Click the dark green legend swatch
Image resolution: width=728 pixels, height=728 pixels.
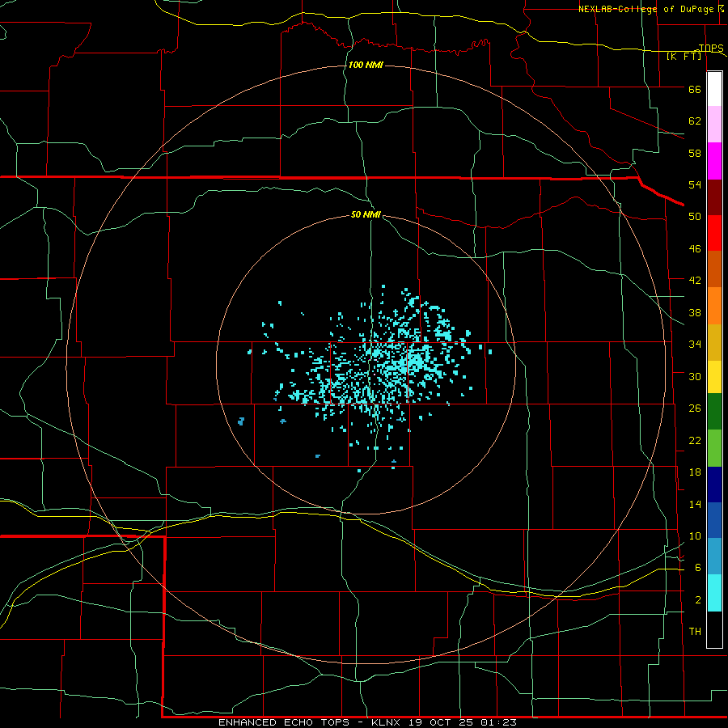click(x=714, y=412)
